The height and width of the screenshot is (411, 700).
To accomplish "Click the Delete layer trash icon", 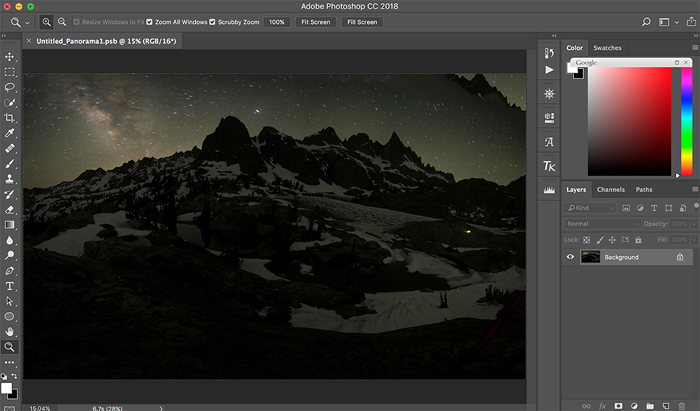I will [683, 405].
